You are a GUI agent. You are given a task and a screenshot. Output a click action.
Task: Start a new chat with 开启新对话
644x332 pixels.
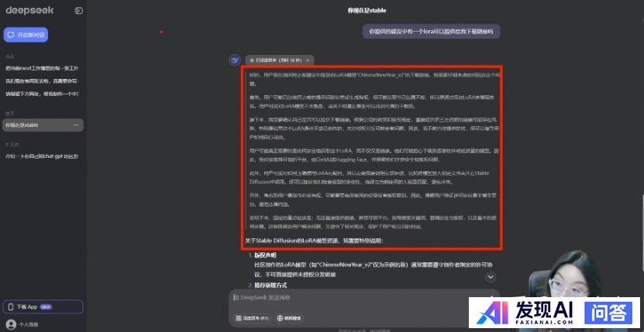(x=26, y=35)
